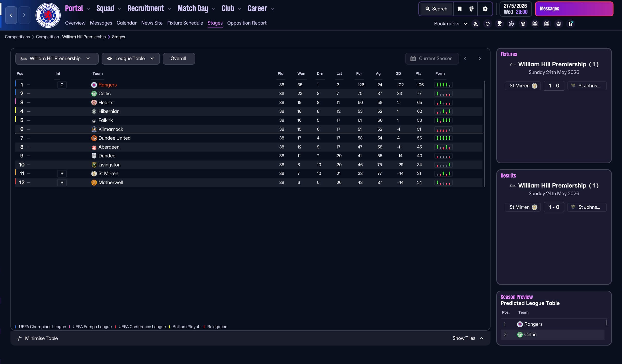Toggle the League Table view selector
Screen dimensions: 622x364
point(131,59)
